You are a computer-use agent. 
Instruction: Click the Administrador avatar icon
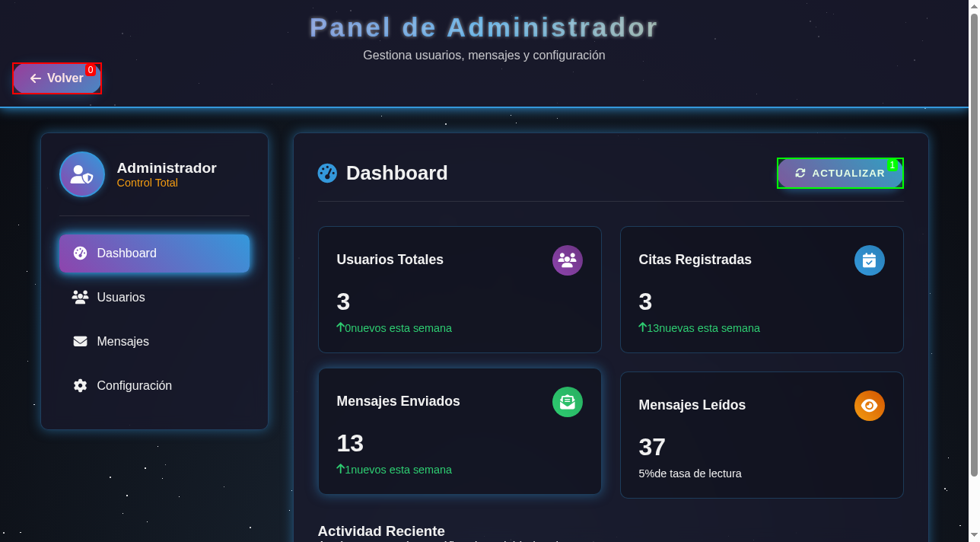[x=81, y=174]
